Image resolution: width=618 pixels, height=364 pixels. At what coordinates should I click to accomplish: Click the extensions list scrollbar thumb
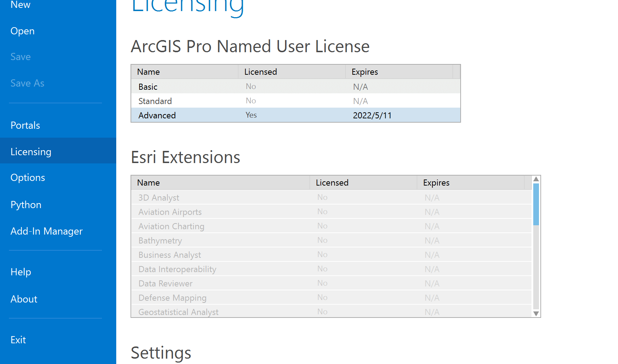[x=536, y=204]
